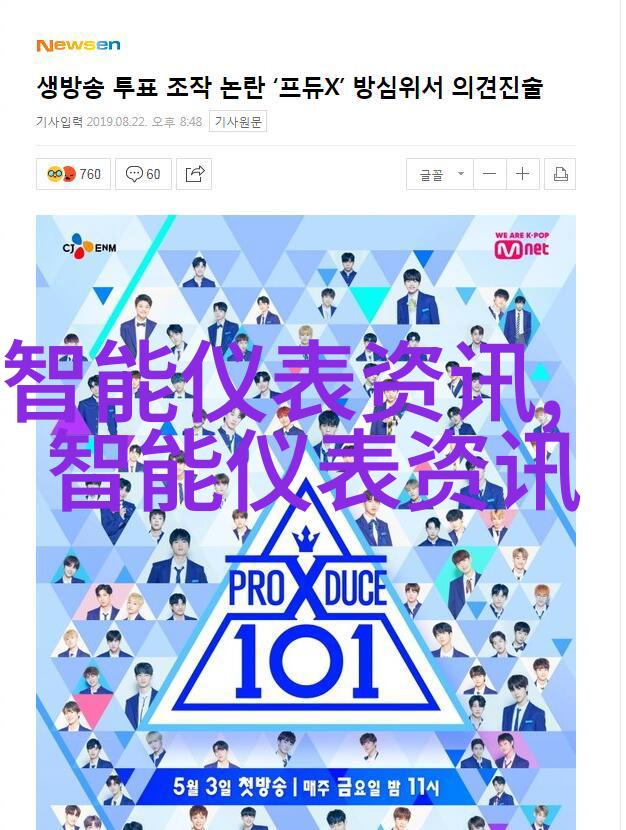Screen dimensions: 626x830
Task: Click the Newsen logo
Action: click(78, 46)
